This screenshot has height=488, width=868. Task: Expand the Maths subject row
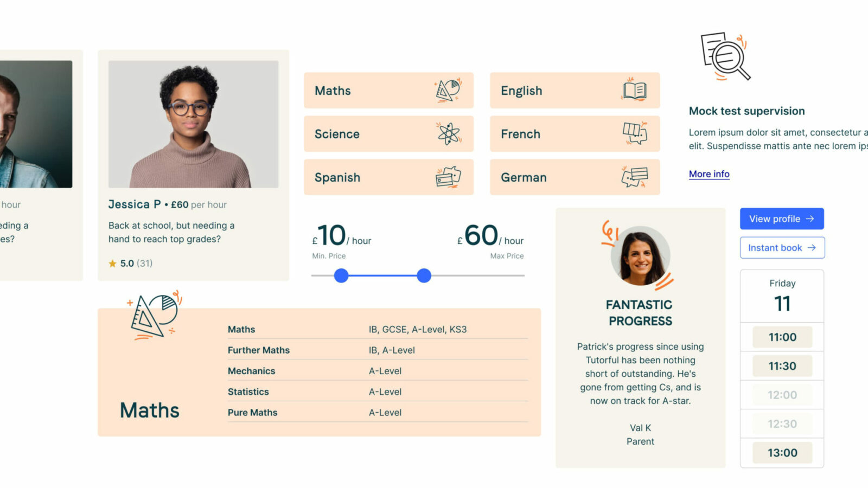[x=242, y=329]
